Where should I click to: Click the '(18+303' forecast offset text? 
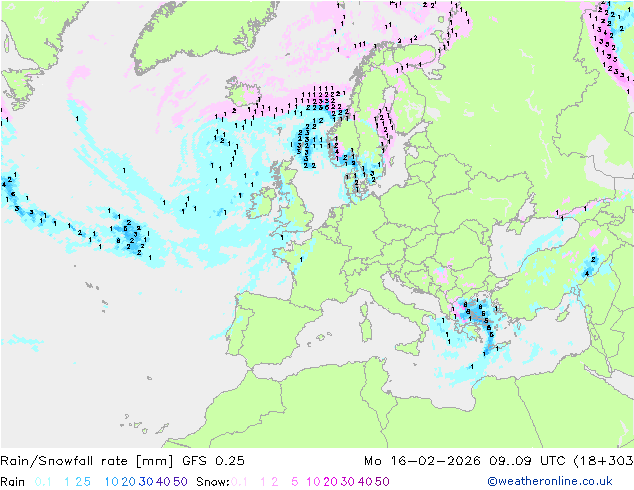click(x=603, y=461)
